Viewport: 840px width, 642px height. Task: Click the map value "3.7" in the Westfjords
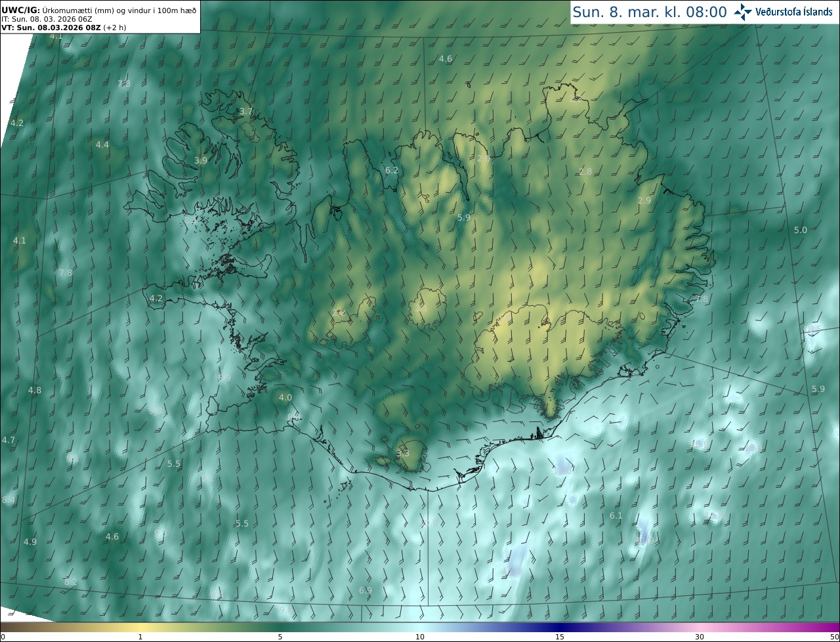point(245,112)
